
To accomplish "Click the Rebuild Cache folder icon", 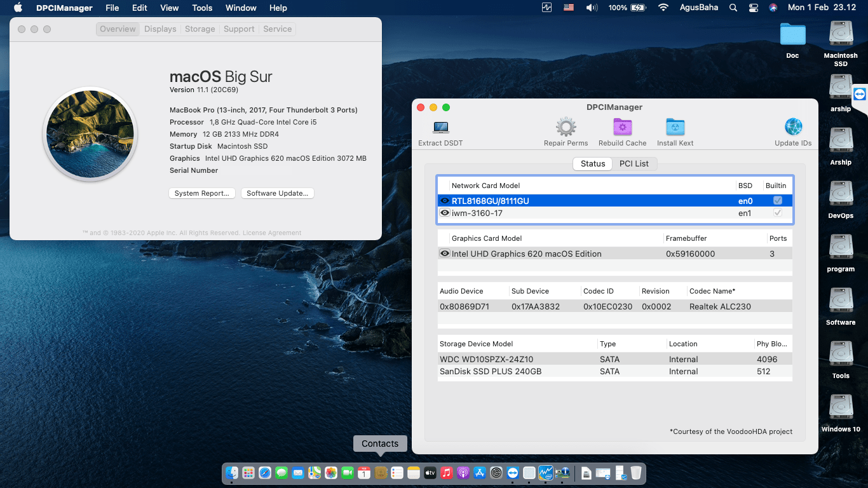I will [x=622, y=127].
